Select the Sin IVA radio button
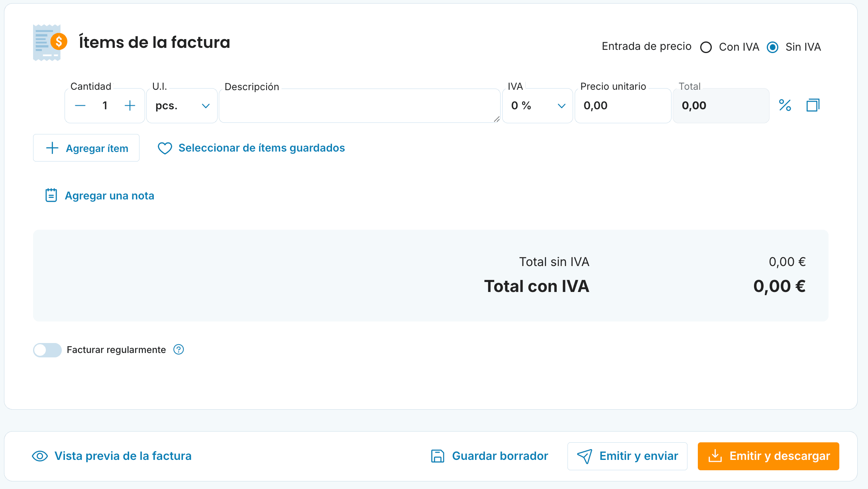868x489 pixels. 772,47
